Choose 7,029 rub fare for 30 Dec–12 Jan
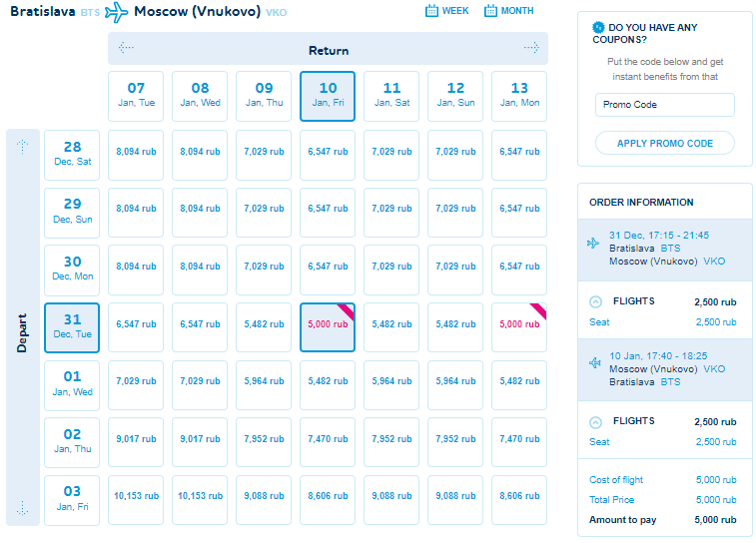This screenshot has width=756, height=543. coord(455,271)
